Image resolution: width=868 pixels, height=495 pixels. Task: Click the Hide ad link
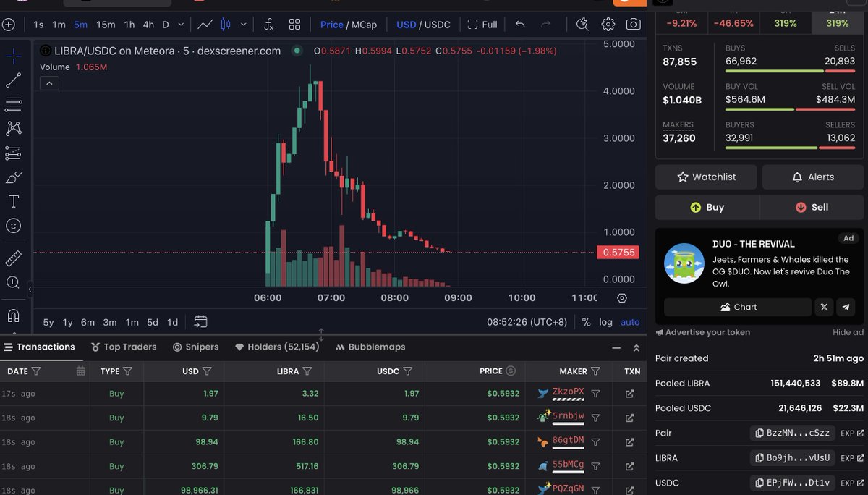(848, 332)
